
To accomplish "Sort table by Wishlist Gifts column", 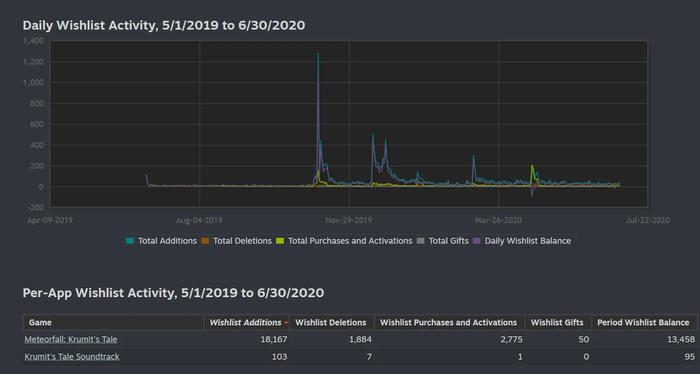I will [557, 322].
